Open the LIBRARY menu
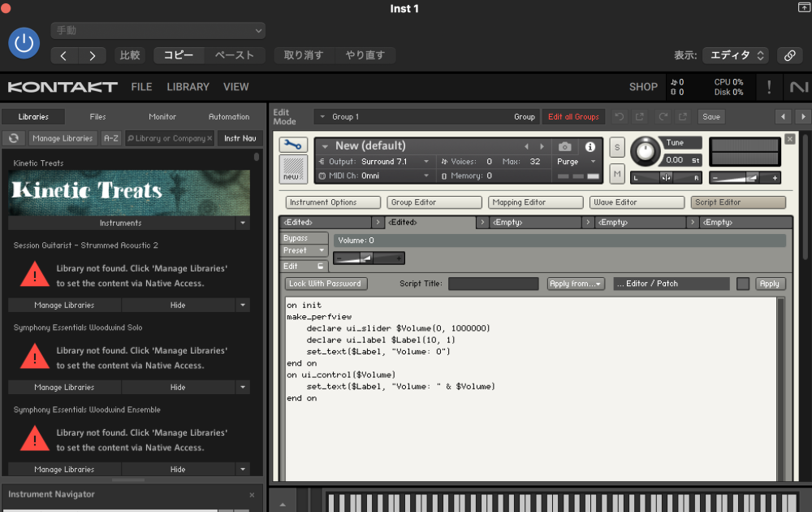Viewport: 812px width, 512px height. [x=188, y=87]
